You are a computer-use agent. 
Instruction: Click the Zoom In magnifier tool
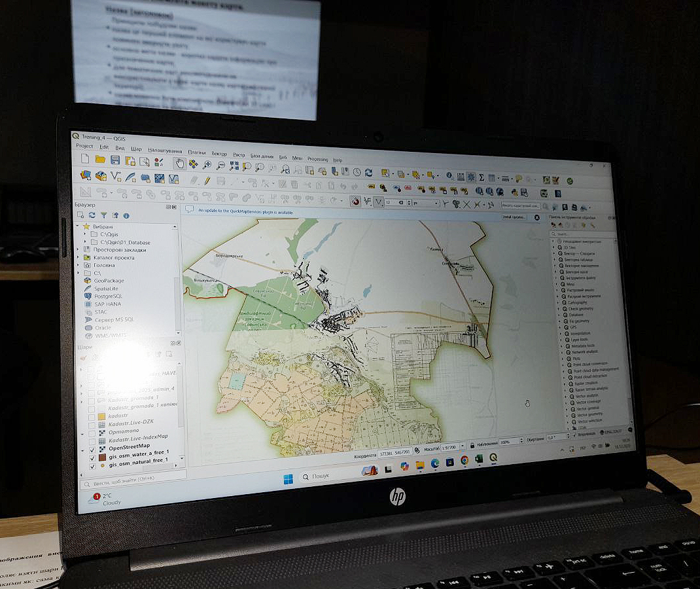207,164
